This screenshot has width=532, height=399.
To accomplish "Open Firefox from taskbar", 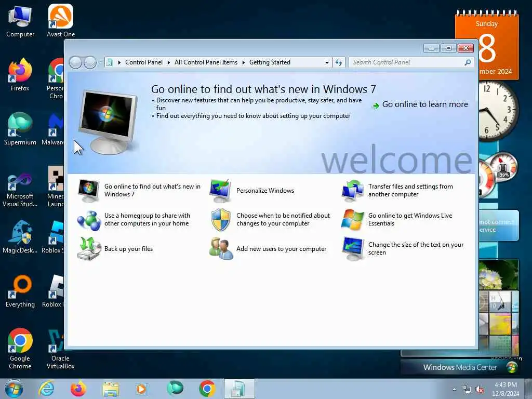I will pos(78,389).
